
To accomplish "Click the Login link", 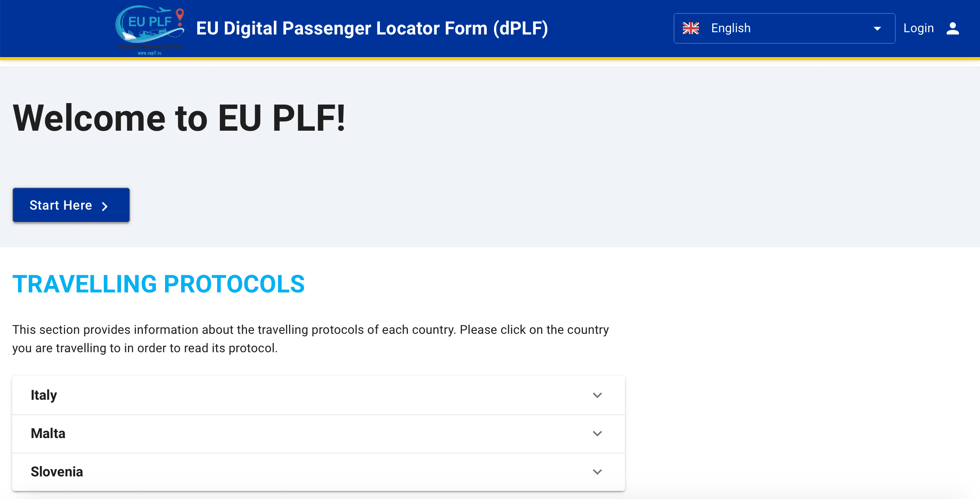I will [x=918, y=28].
